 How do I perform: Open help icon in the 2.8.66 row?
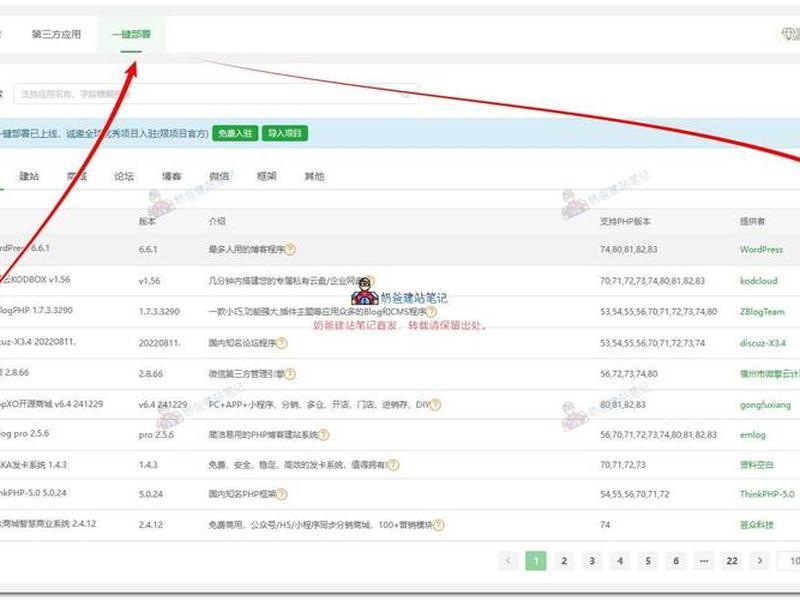[x=290, y=374]
